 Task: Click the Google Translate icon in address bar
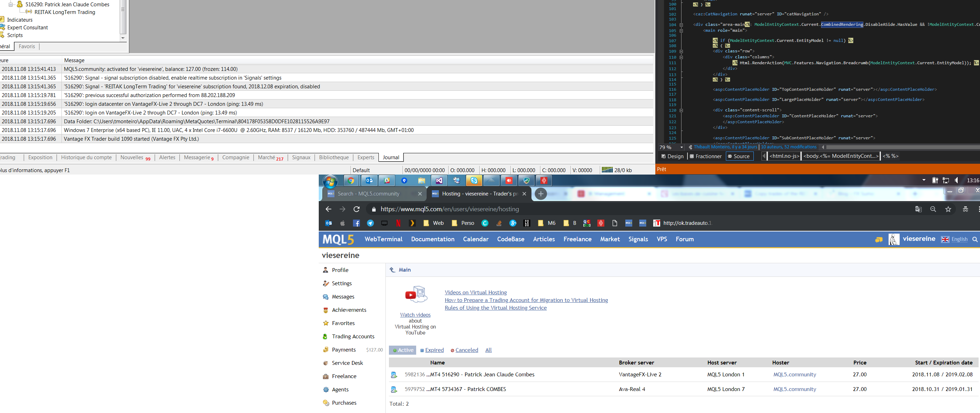(x=918, y=209)
